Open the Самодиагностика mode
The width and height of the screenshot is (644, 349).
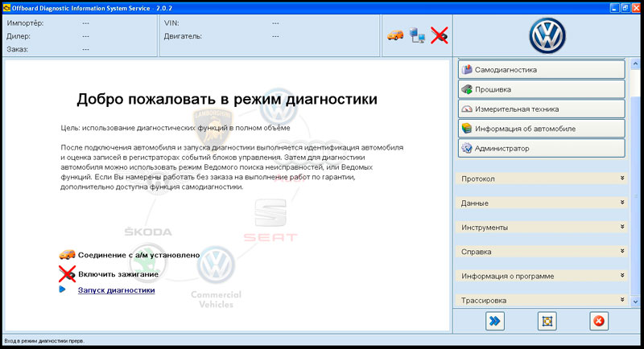coord(541,69)
